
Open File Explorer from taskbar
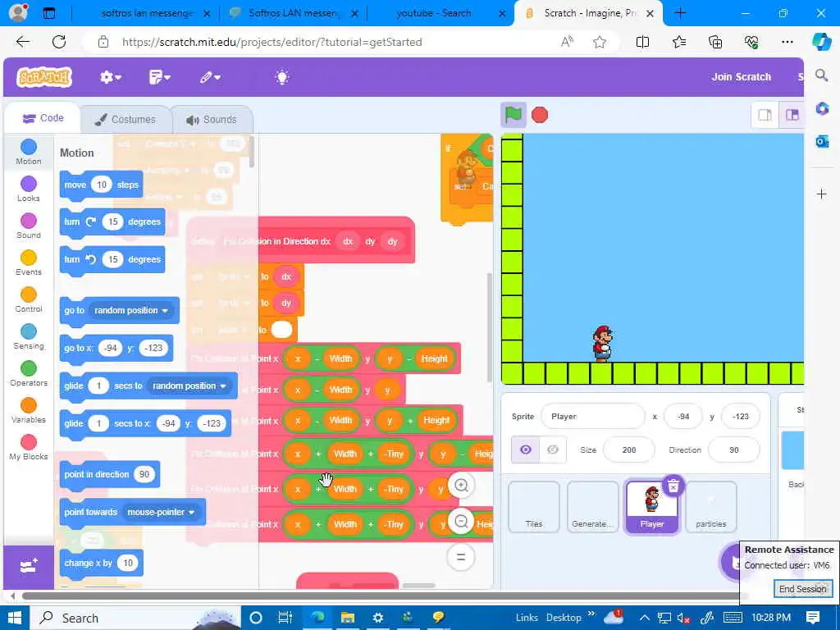[347, 618]
